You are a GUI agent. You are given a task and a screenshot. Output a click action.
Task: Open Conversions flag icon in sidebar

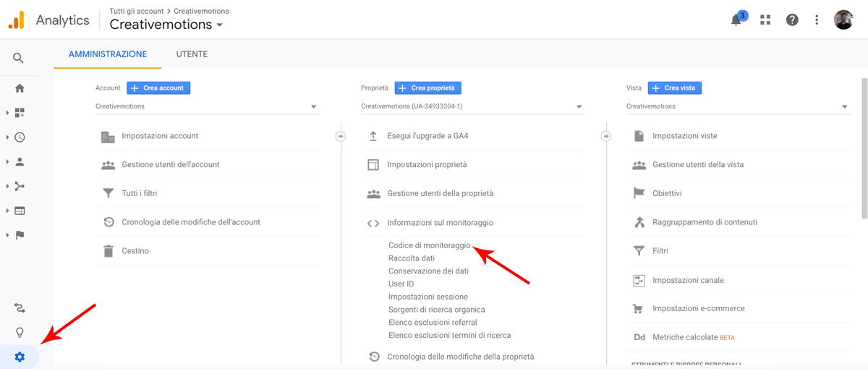tap(20, 235)
